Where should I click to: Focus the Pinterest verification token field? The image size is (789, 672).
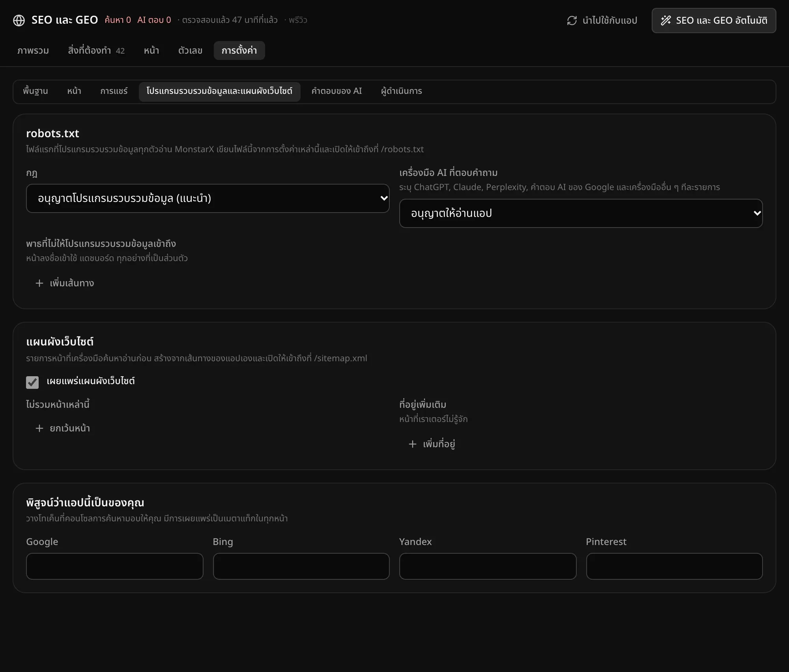click(675, 566)
